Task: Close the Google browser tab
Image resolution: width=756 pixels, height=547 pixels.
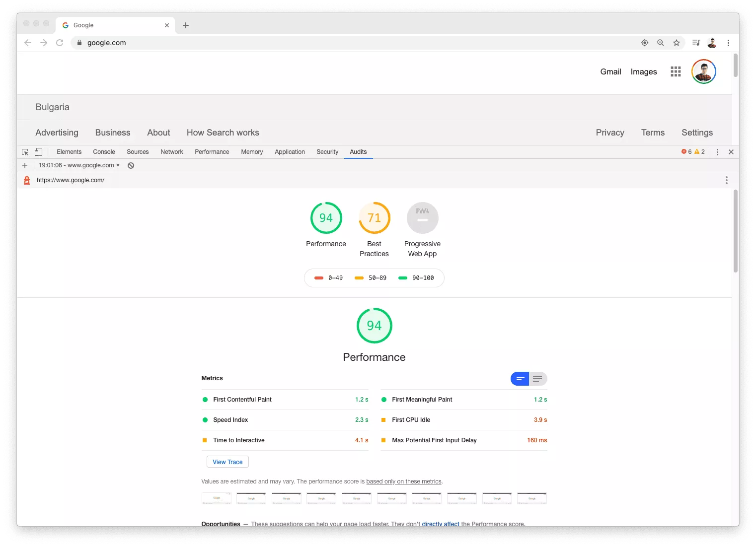Action: (x=167, y=25)
